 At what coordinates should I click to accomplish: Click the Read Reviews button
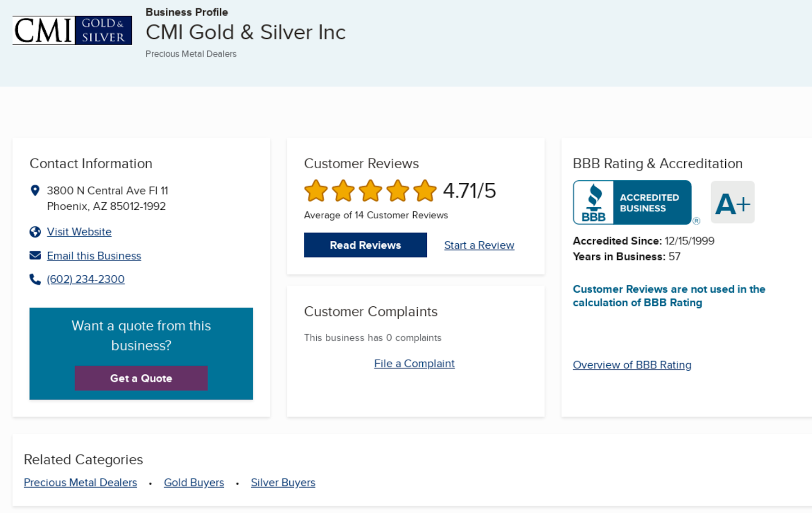coord(365,245)
